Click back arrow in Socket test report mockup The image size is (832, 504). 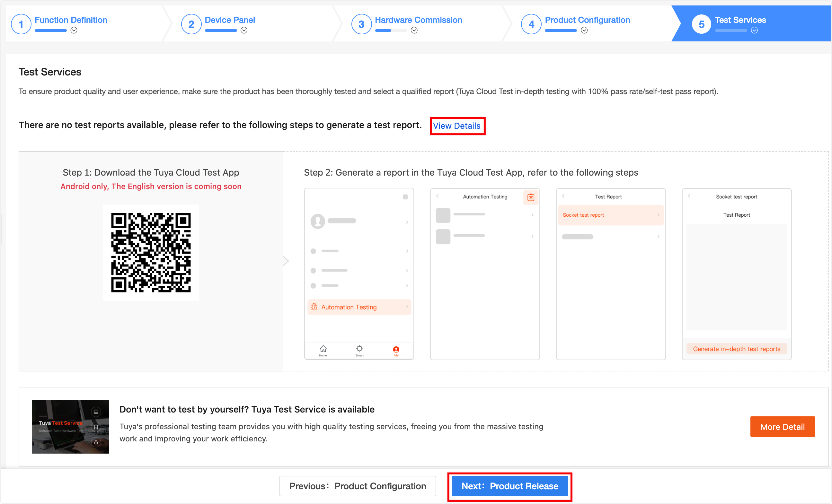tap(689, 196)
